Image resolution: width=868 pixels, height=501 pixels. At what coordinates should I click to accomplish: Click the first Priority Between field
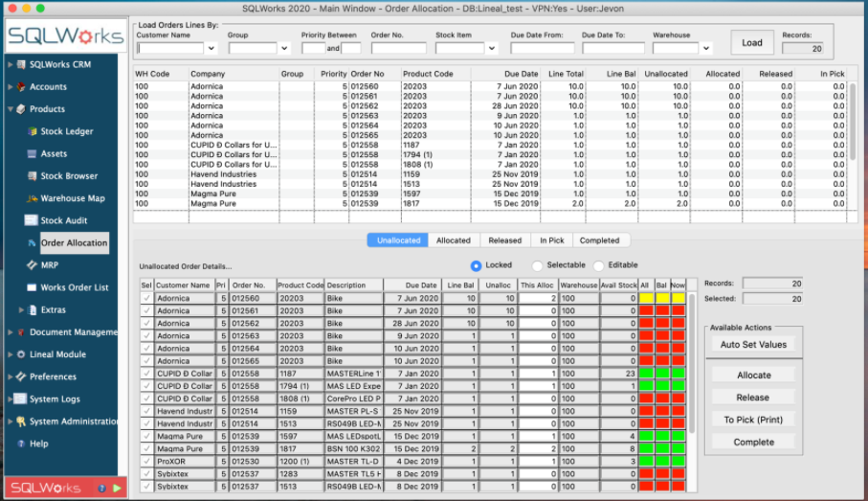point(313,48)
